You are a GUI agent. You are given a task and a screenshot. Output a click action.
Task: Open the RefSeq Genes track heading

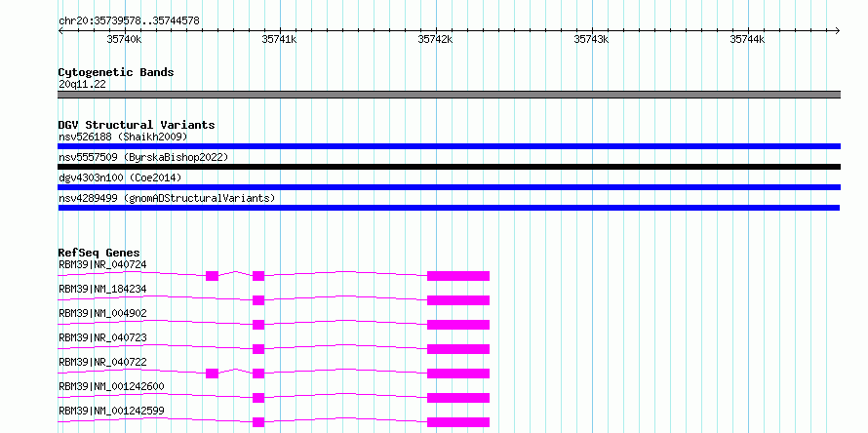[99, 253]
